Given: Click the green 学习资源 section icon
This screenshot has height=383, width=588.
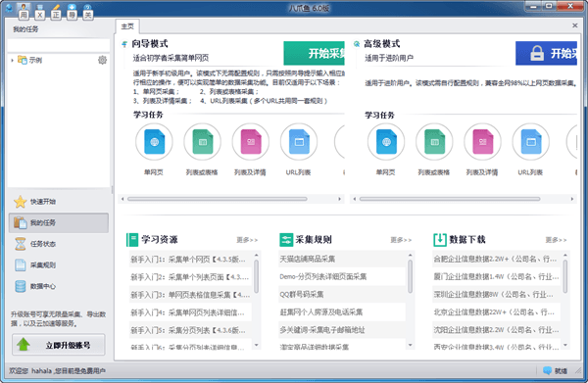Looking at the screenshot, I should [132, 239].
